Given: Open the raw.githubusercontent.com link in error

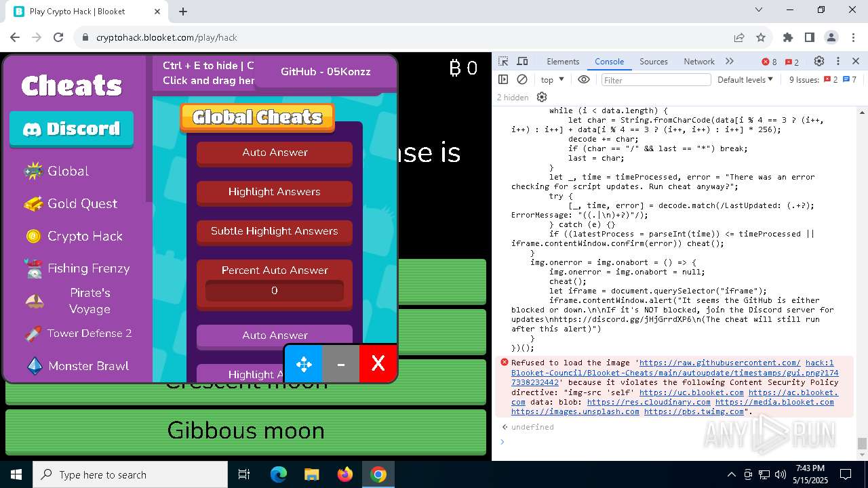Looking at the screenshot, I should coord(719,363).
